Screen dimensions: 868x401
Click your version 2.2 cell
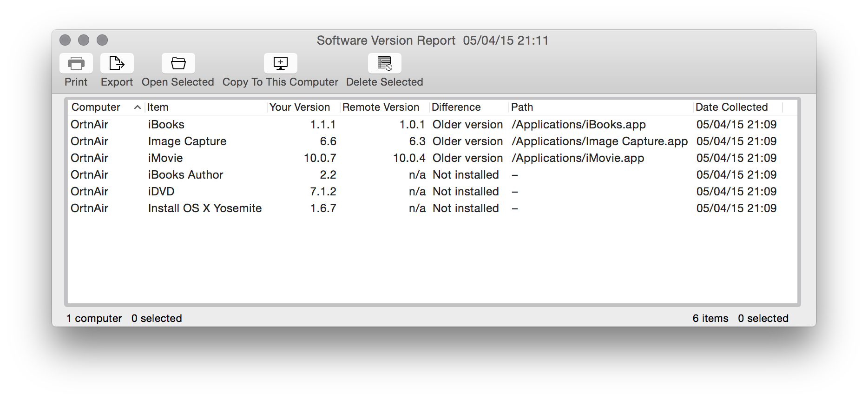328,175
